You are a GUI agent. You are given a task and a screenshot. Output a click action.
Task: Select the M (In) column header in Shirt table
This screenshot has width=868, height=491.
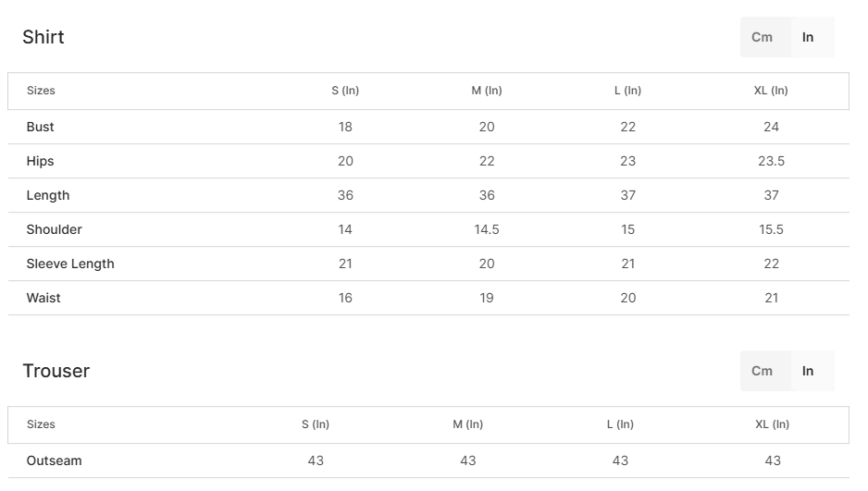487,91
